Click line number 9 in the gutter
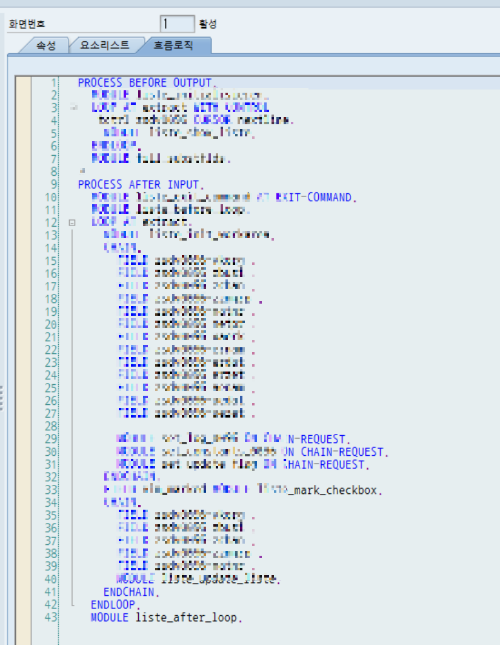The width and height of the screenshot is (500, 645). click(54, 184)
